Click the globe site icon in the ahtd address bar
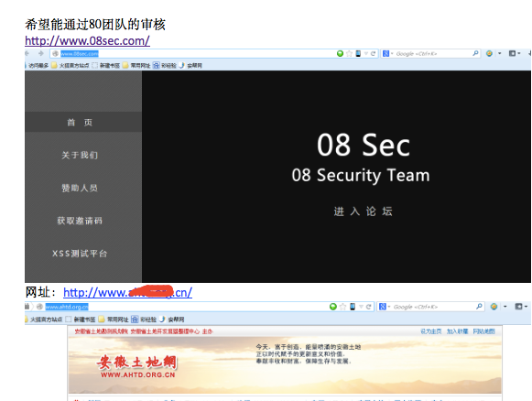Image resolution: width=532 pixels, height=401 pixels. [39, 307]
